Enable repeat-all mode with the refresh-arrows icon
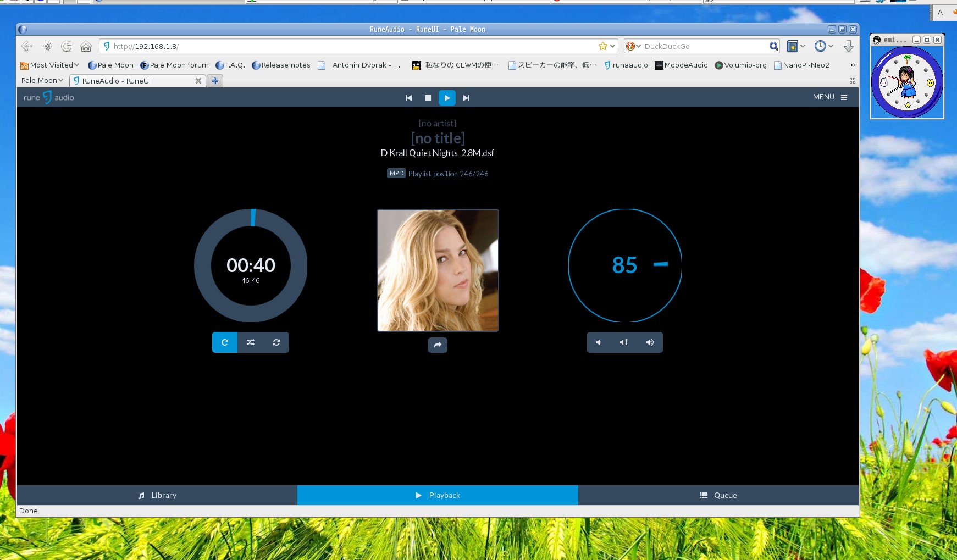The image size is (957, 560). tap(276, 342)
